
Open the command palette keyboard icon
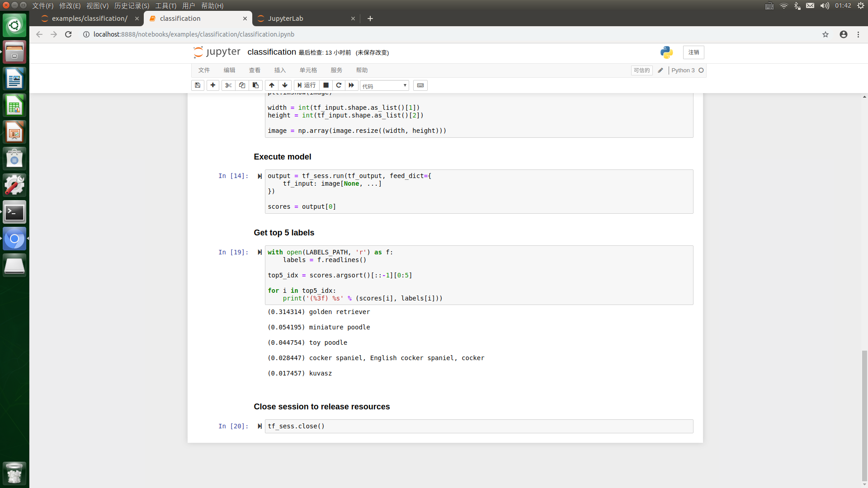[x=420, y=85]
